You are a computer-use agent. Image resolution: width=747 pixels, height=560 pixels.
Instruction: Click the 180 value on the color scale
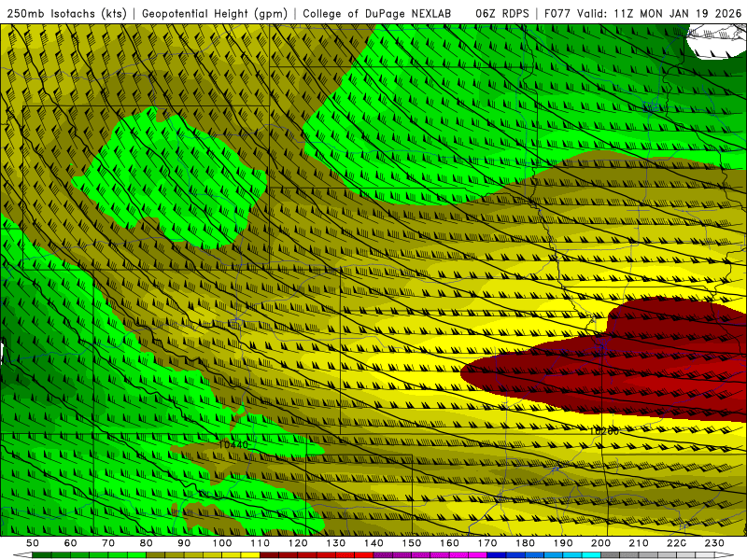click(x=525, y=543)
